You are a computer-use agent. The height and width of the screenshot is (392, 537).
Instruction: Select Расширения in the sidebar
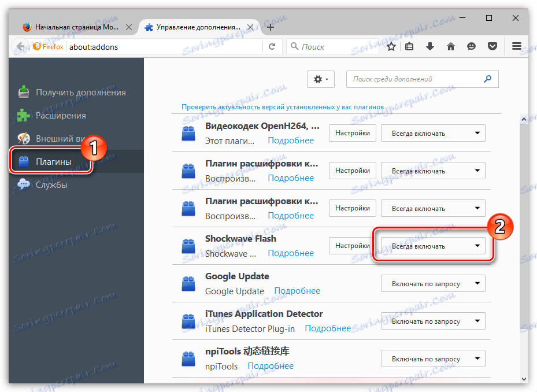[x=76, y=116]
